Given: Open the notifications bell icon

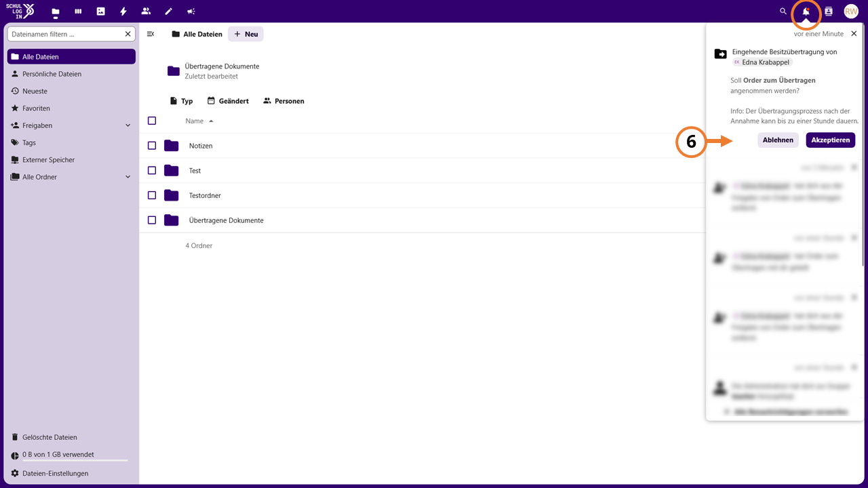Looking at the screenshot, I should [x=806, y=12].
